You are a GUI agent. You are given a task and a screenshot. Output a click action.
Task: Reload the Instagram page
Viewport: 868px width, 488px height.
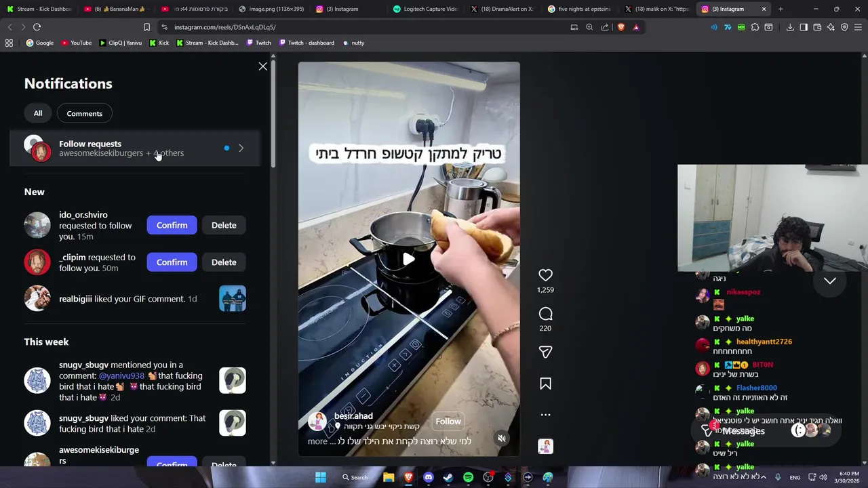(x=37, y=27)
